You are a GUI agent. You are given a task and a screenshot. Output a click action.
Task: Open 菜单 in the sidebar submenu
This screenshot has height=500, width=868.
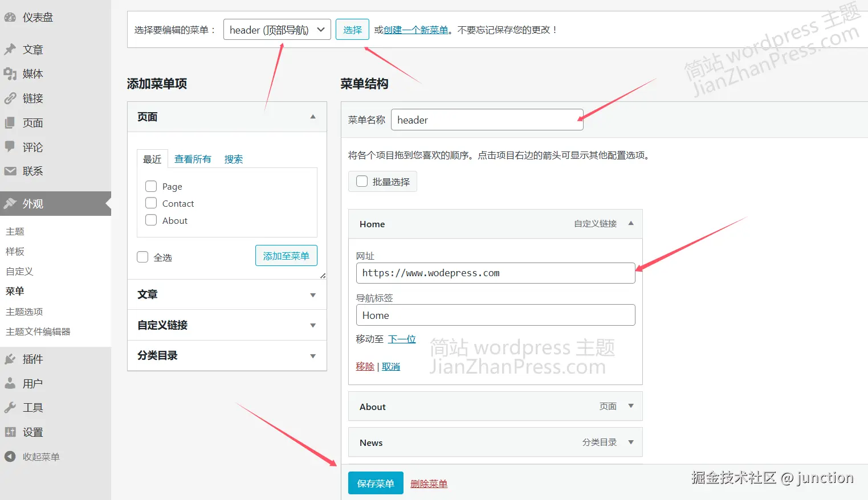click(x=15, y=291)
